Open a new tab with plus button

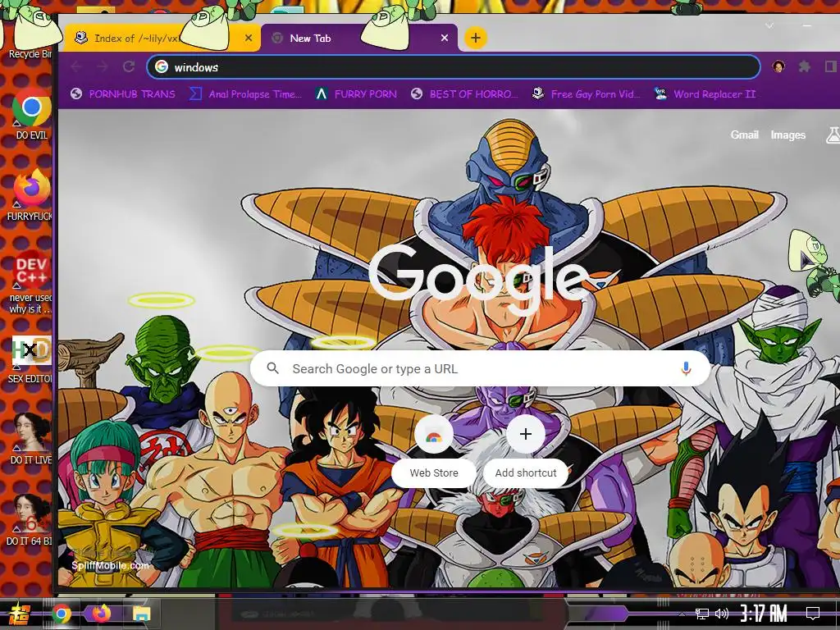476,38
